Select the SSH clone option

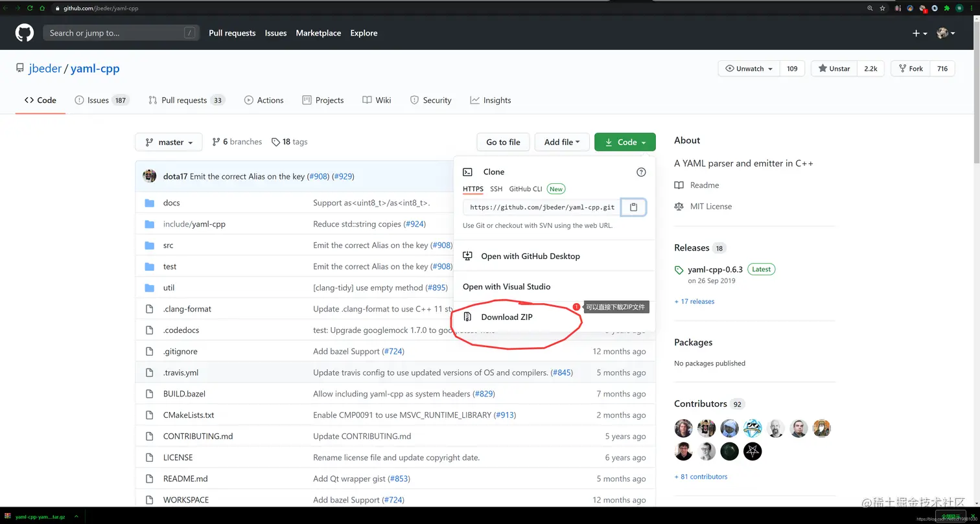tap(496, 189)
